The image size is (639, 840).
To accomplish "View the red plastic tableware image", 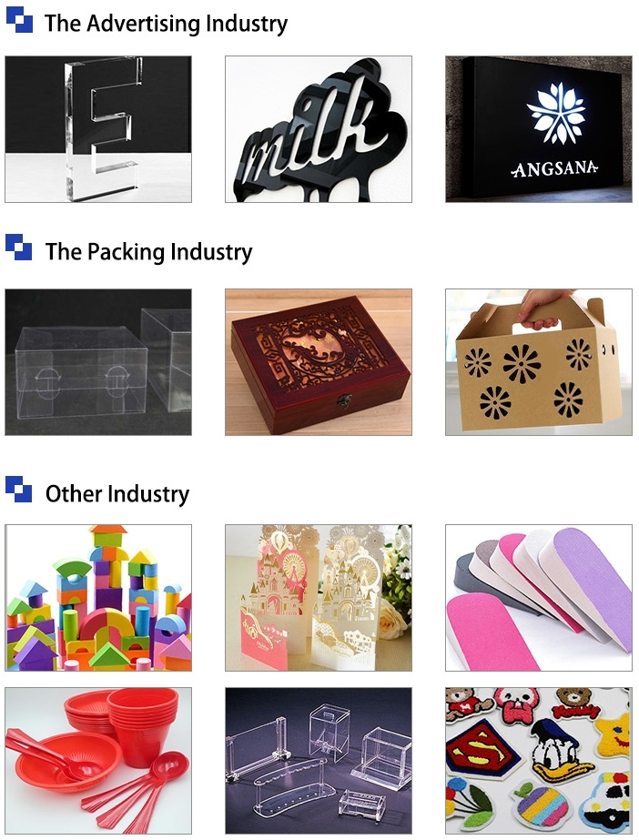I will tap(98, 761).
